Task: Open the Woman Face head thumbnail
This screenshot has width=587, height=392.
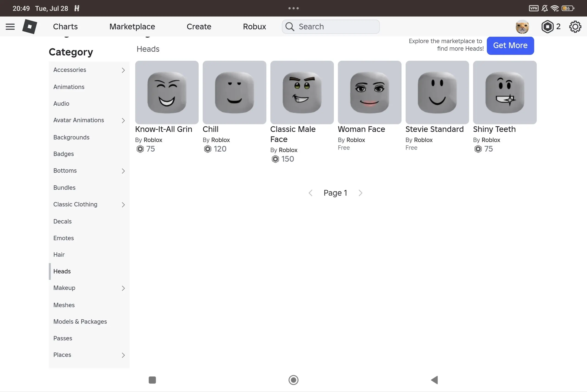Action: pyautogui.click(x=370, y=92)
